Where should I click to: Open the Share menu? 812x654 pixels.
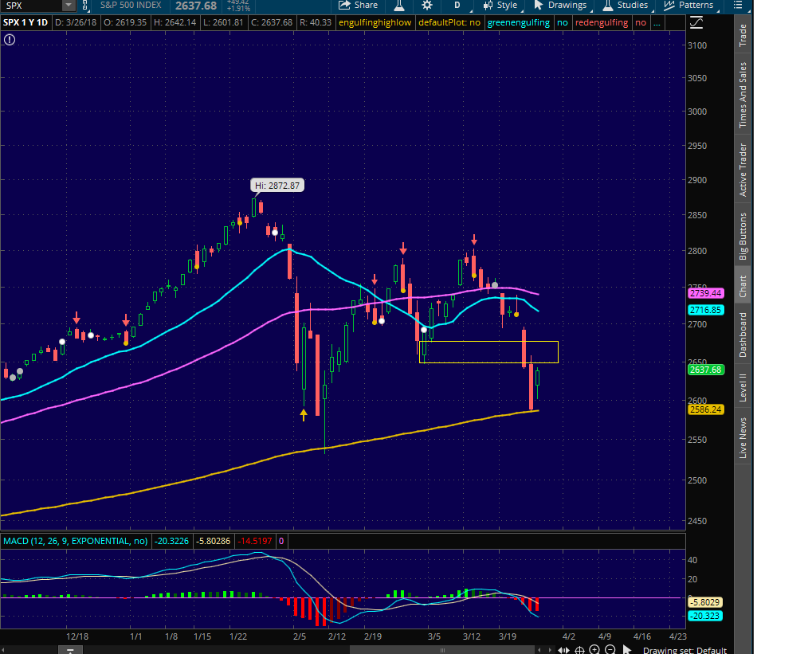(358, 6)
